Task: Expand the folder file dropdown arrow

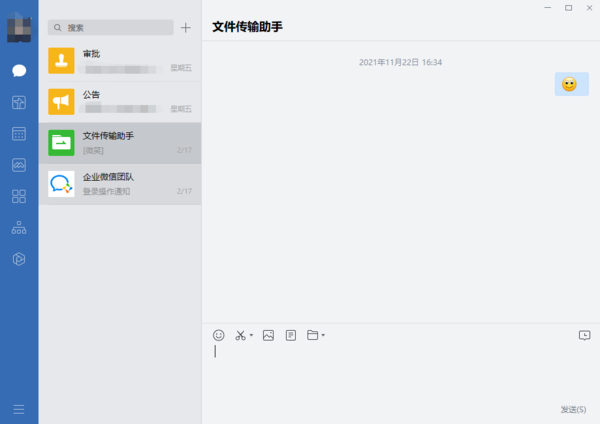Action: pyautogui.click(x=323, y=335)
